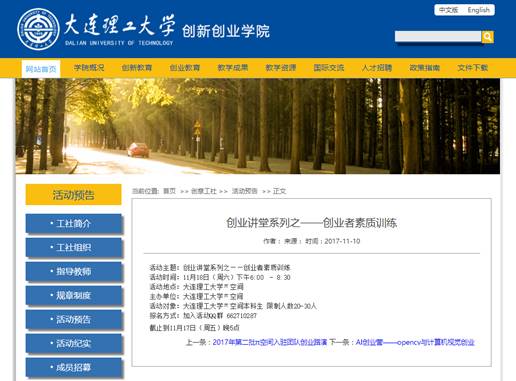Select 成员招募 in the sidebar
The height and width of the screenshot is (381, 516).
[74, 368]
